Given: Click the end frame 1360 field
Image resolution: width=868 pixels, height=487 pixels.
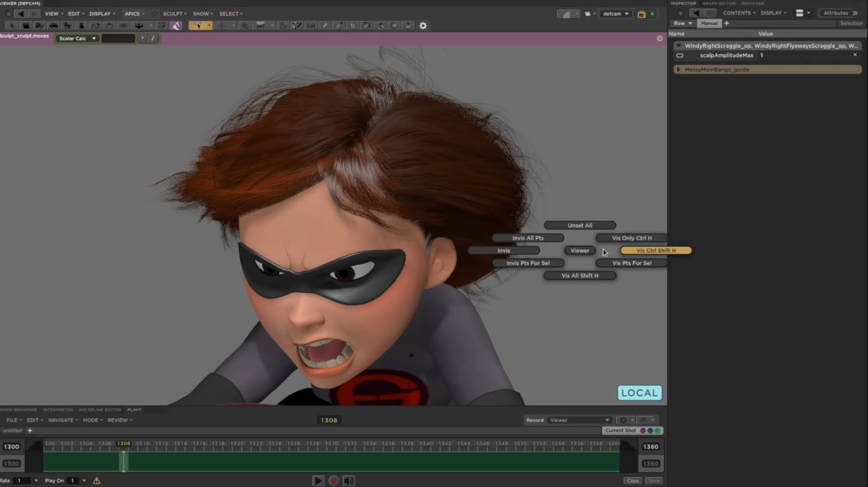Looking at the screenshot, I should (651, 447).
